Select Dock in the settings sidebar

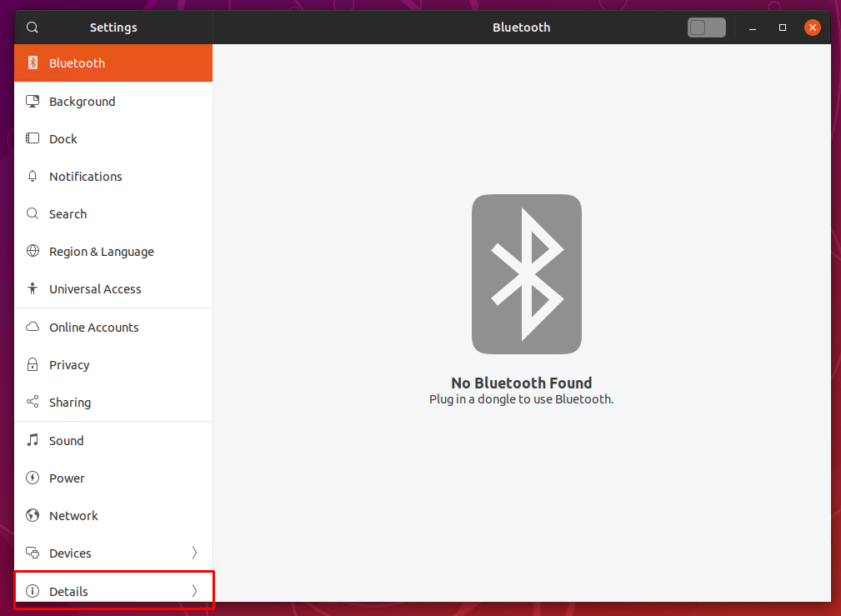point(113,139)
